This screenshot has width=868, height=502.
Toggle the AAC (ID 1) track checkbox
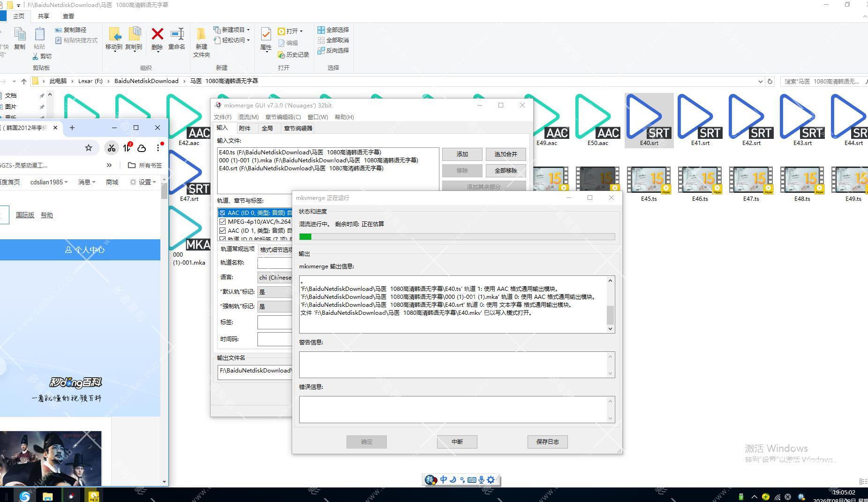tap(222, 231)
